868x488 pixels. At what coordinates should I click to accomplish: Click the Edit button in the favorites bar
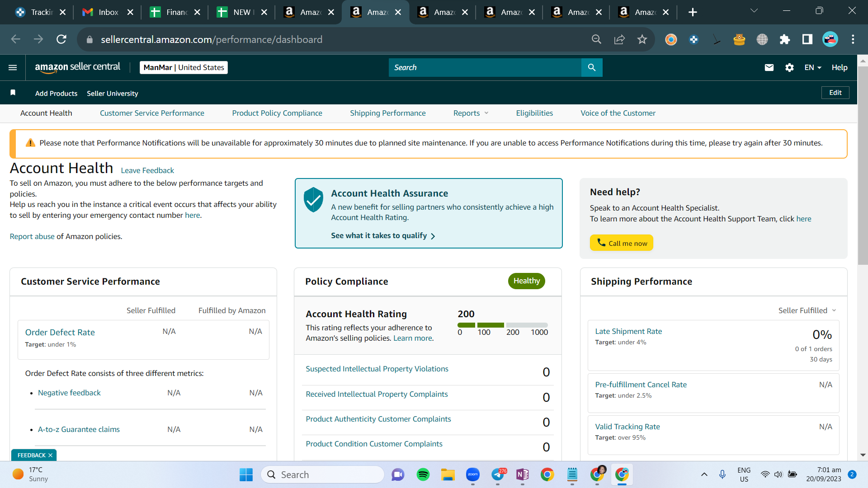click(835, 93)
